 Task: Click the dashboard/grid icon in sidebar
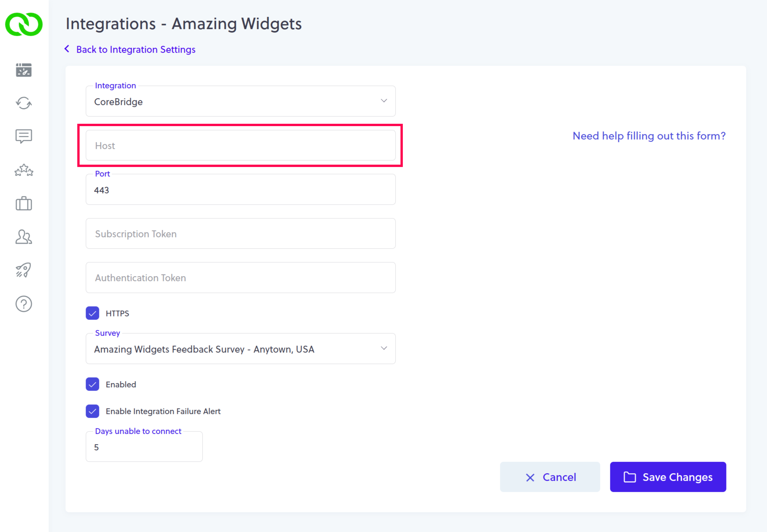tap(24, 70)
